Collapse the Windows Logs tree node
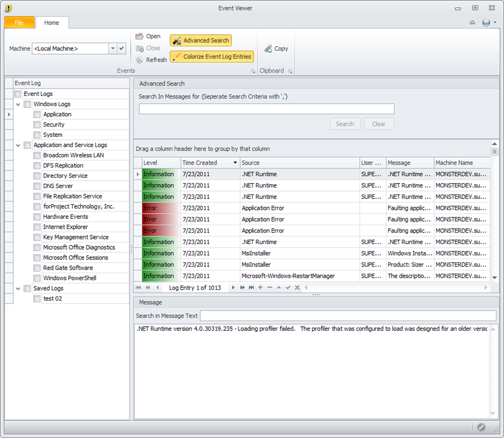The image size is (504, 438). pos(18,104)
